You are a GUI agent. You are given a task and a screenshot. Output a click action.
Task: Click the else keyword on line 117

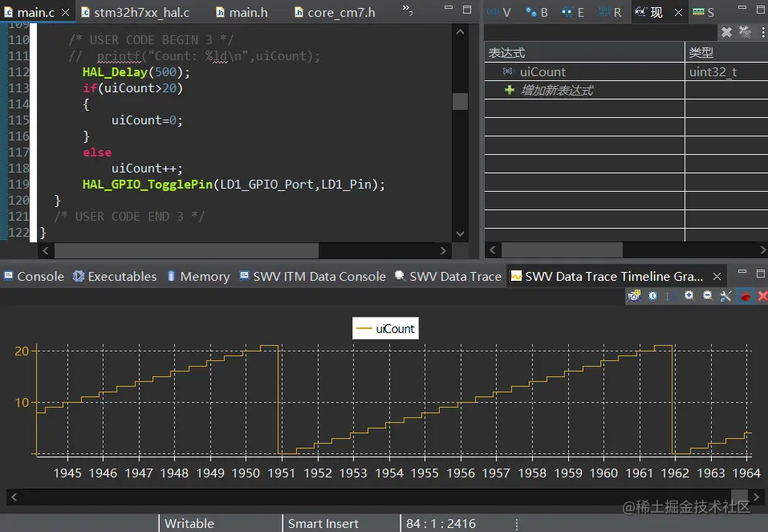[x=97, y=152]
